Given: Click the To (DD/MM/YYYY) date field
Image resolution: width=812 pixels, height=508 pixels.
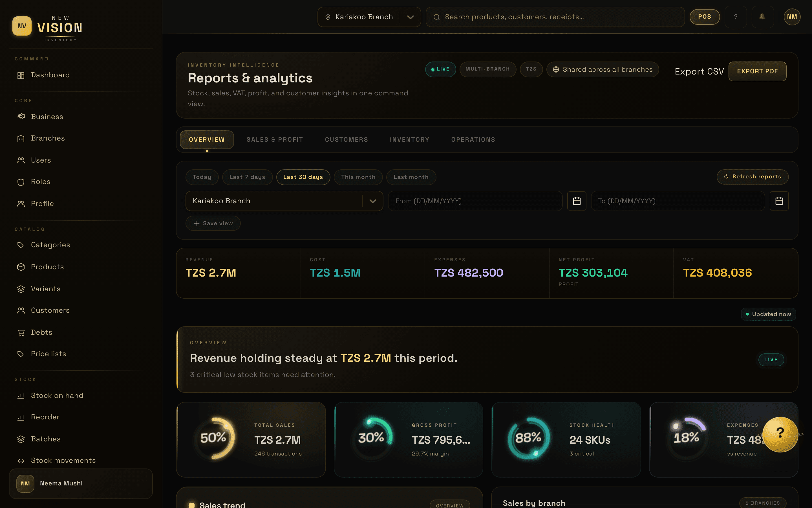Looking at the screenshot, I should point(678,201).
